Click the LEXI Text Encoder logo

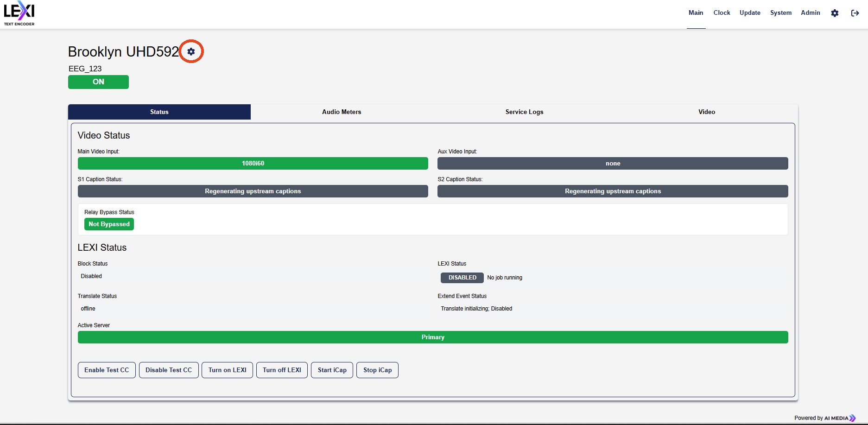[19, 13]
